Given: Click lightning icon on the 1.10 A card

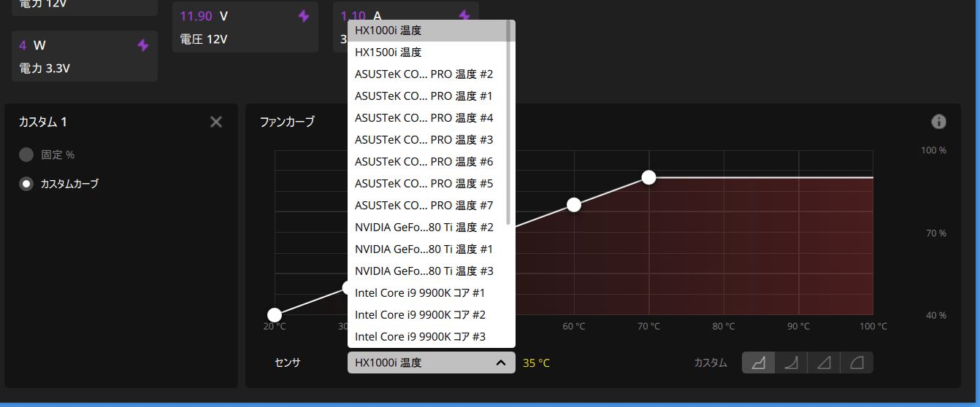Looking at the screenshot, I should (464, 16).
